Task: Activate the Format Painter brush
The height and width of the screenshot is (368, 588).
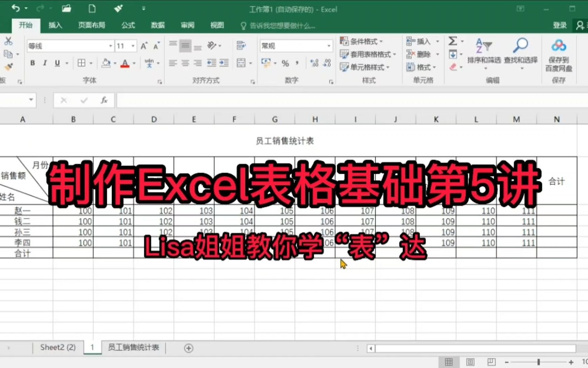Action: click(9, 67)
